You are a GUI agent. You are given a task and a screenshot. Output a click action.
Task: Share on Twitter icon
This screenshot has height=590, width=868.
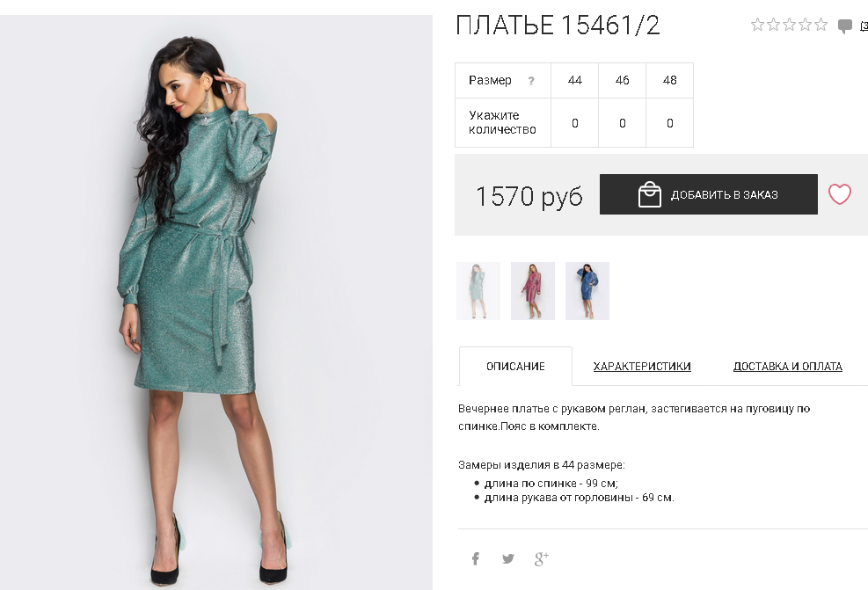point(507,558)
